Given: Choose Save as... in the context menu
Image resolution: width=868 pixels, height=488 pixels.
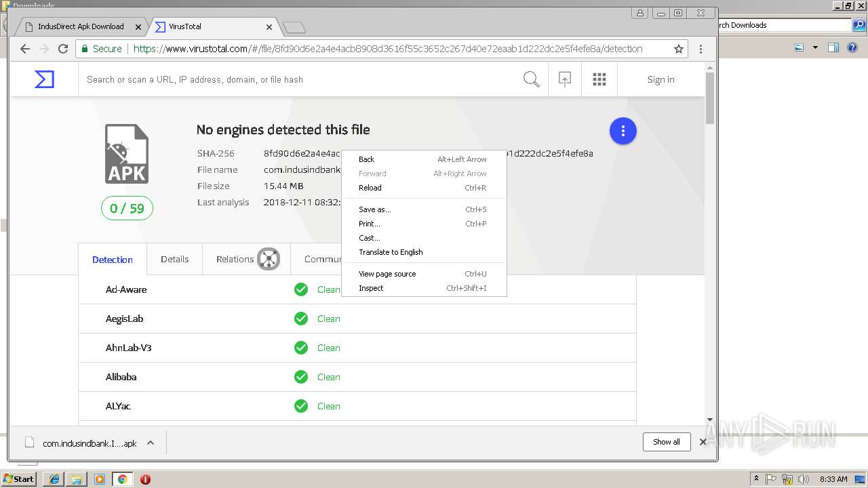Looking at the screenshot, I should point(424,209).
